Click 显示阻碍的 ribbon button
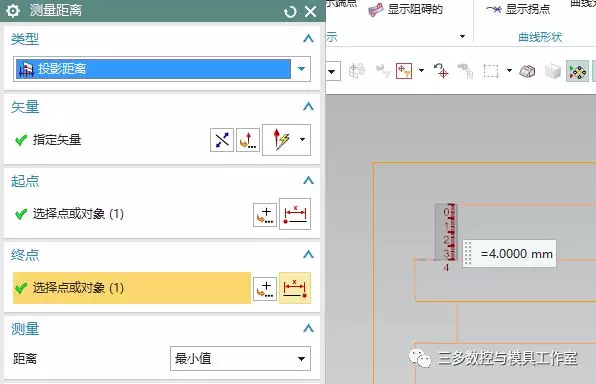 click(406, 9)
